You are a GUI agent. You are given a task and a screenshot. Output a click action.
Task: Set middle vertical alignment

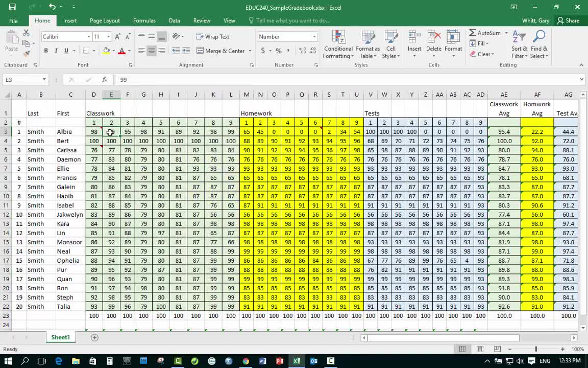point(152,36)
